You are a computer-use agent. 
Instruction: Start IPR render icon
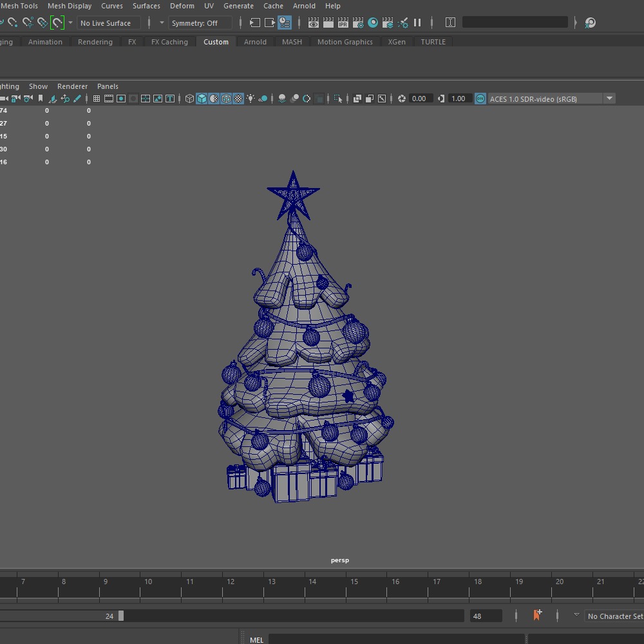coord(343,23)
